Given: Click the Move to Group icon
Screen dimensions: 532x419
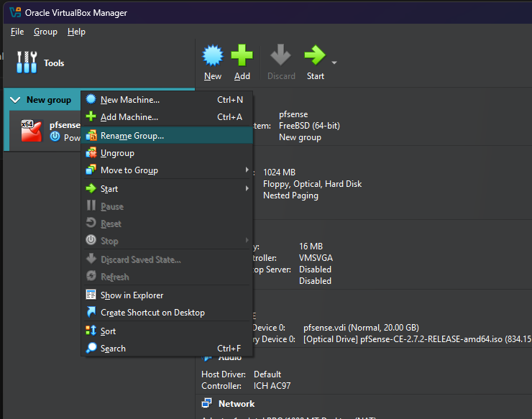Looking at the screenshot, I should [x=91, y=170].
